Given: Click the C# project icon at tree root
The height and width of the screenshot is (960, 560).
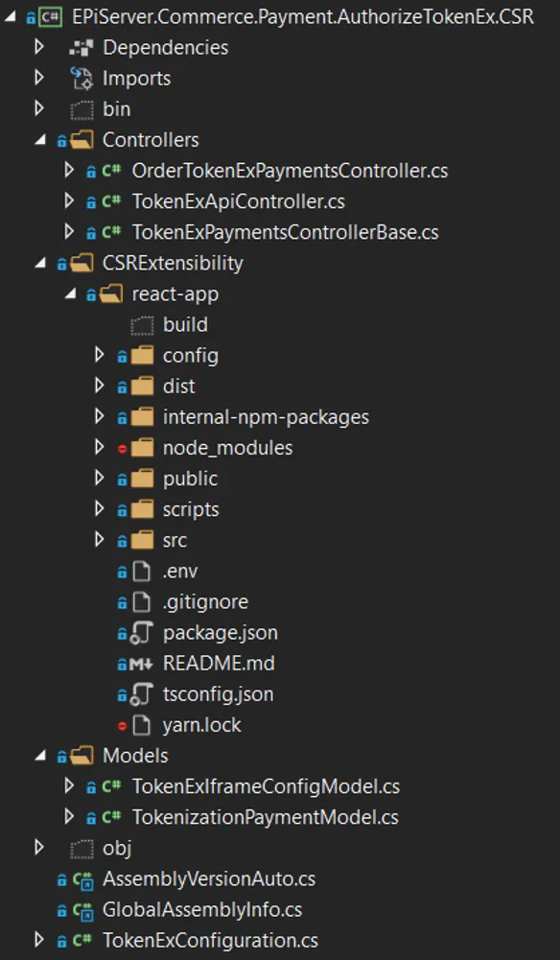Looking at the screenshot, I should coord(51,16).
